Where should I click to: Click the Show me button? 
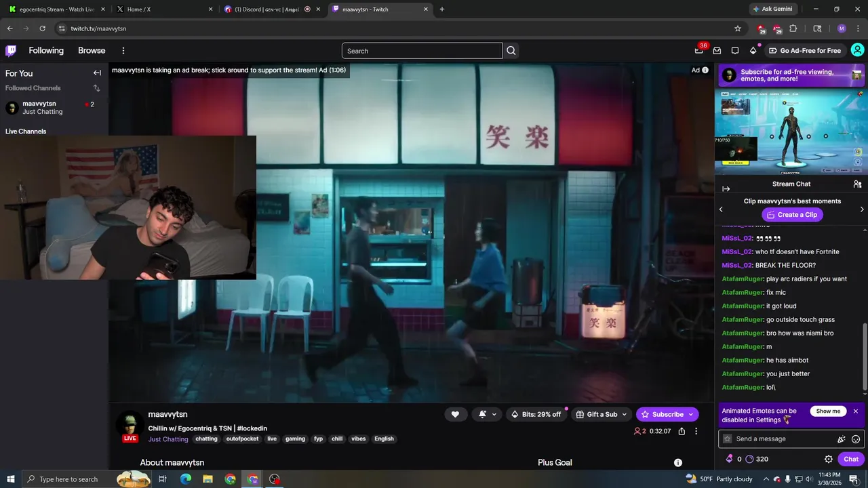[828, 411]
